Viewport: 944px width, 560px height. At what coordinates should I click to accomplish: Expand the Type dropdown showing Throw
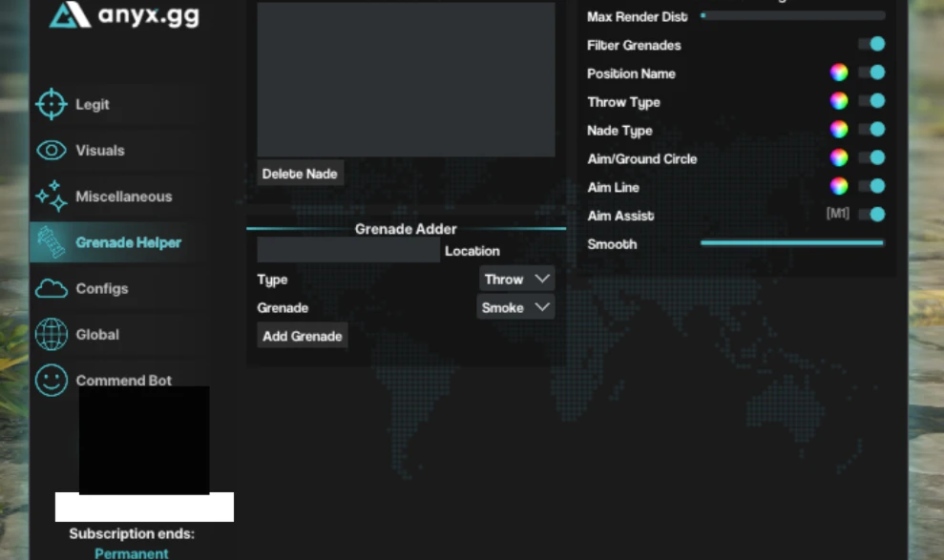(516, 280)
